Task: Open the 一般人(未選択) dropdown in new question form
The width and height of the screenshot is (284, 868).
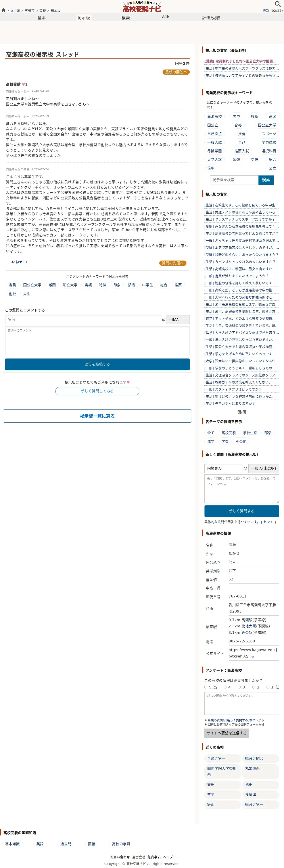Action: [263, 468]
